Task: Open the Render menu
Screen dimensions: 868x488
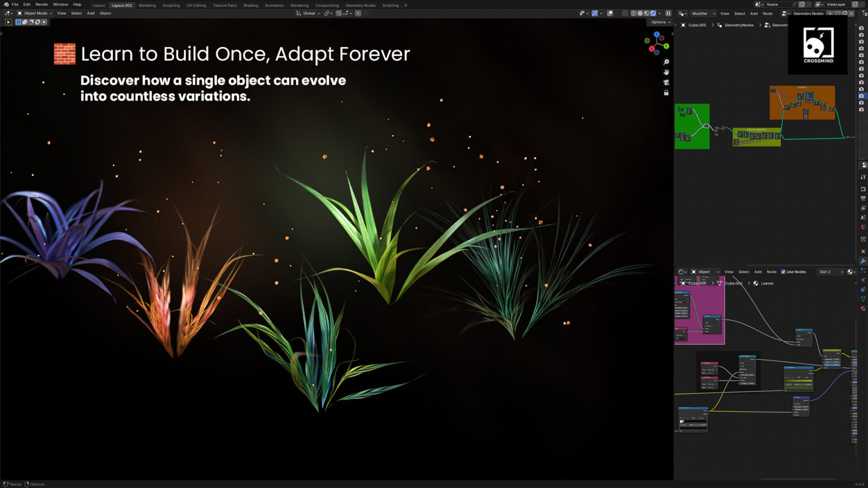Action: 42,5
